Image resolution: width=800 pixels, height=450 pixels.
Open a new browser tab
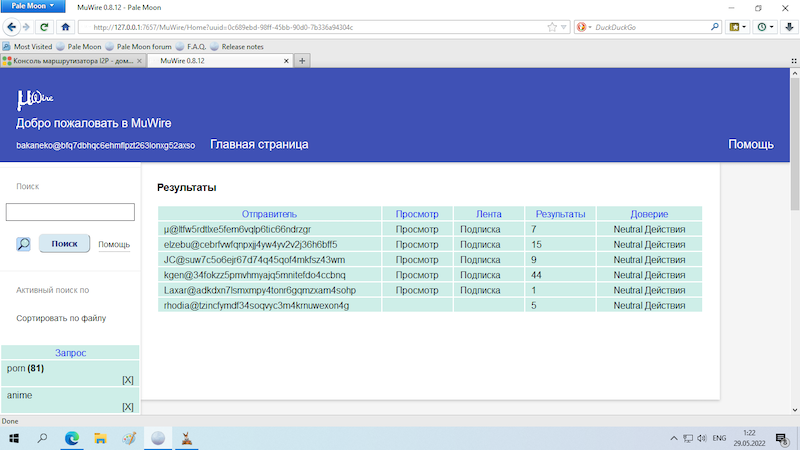(x=303, y=61)
